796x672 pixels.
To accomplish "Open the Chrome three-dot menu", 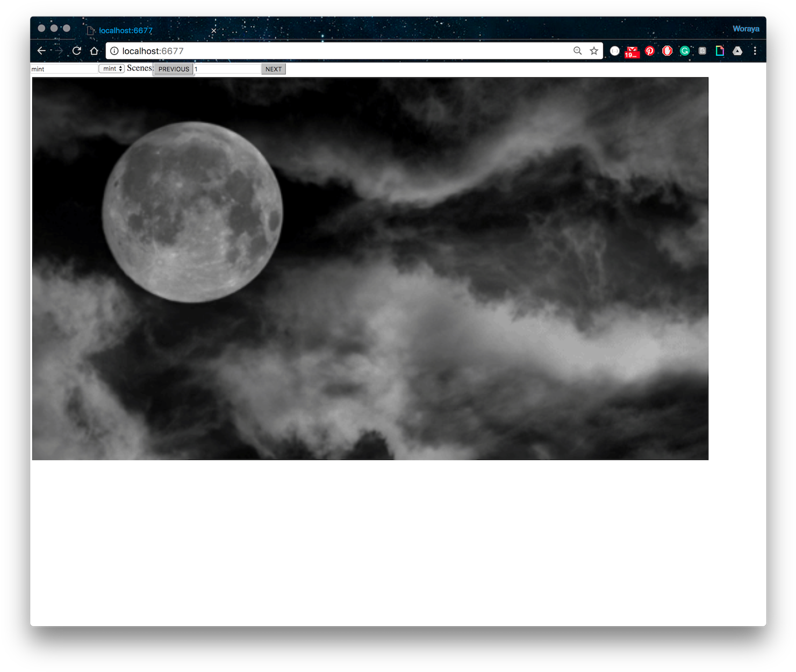I will (755, 50).
